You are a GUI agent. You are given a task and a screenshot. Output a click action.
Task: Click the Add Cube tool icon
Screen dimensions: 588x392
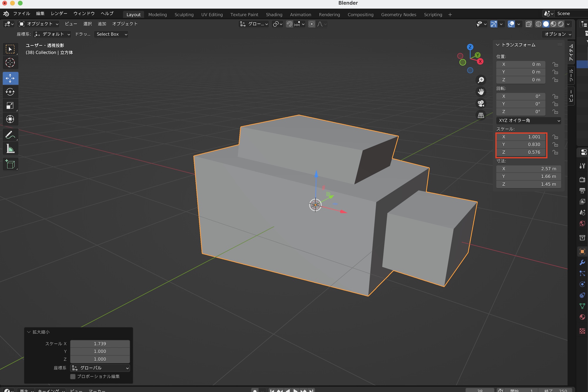(x=10, y=164)
